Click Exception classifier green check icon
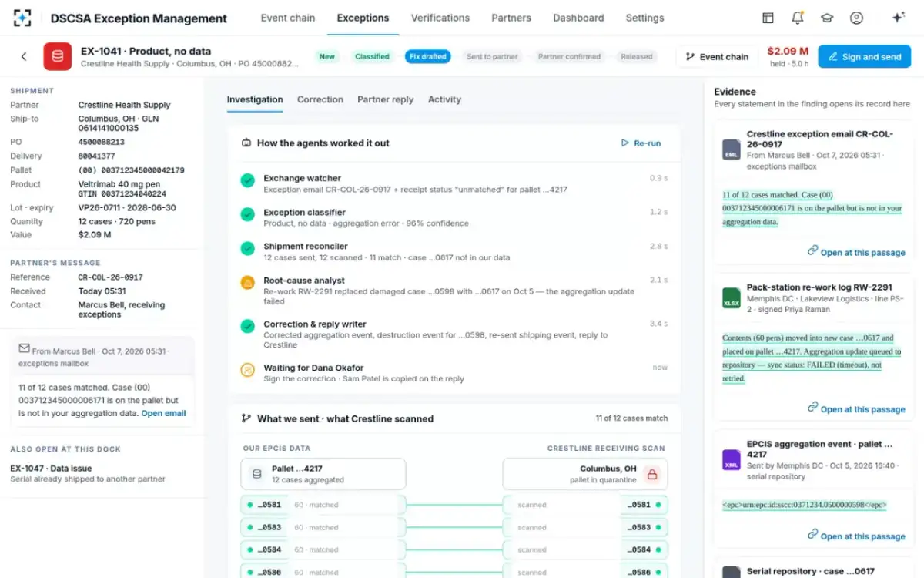The image size is (924, 578). tap(248, 214)
